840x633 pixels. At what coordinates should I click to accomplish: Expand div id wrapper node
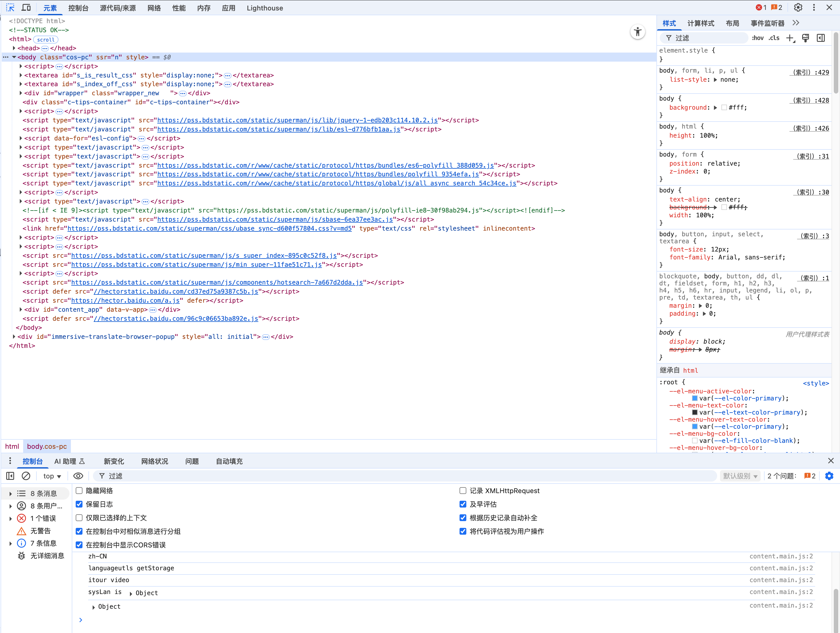(21, 93)
